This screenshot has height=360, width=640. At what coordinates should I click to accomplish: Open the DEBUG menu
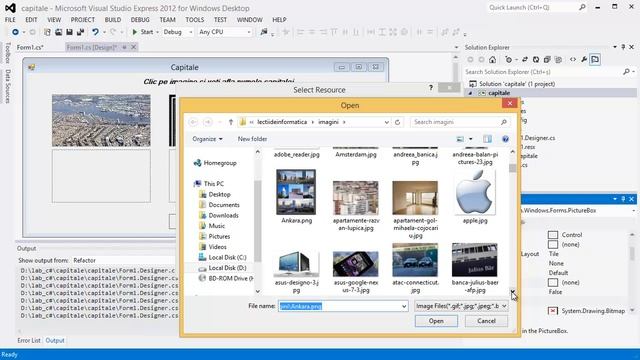(140, 20)
